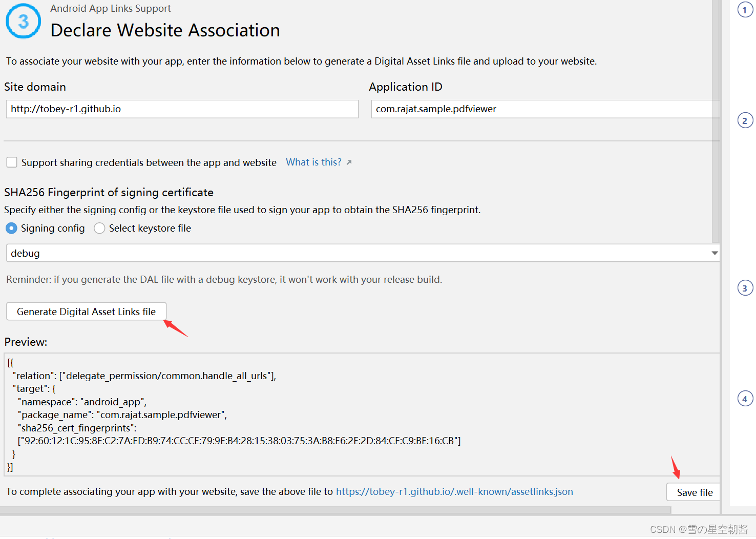This screenshot has width=756, height=539.
Task: Open the 'What is this?' link
Action: click(313, 162)
